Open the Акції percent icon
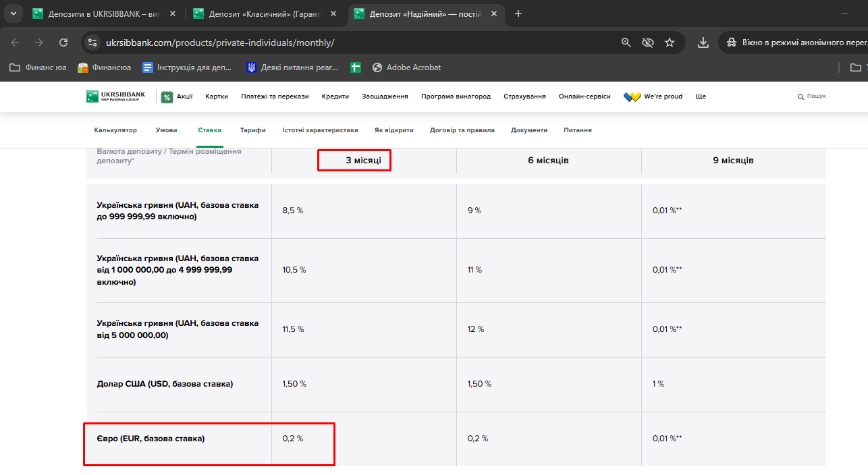Screen dimensions: 868x475 click(167, 96)
